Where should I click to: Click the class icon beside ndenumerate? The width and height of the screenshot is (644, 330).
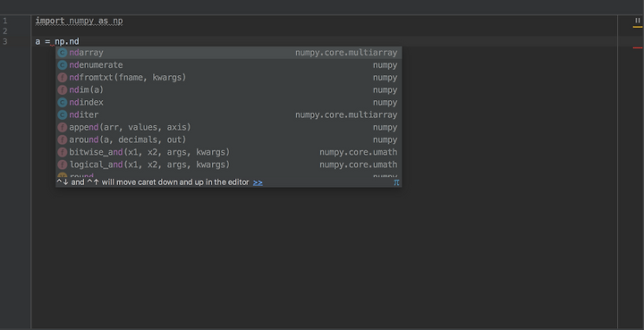63,65
